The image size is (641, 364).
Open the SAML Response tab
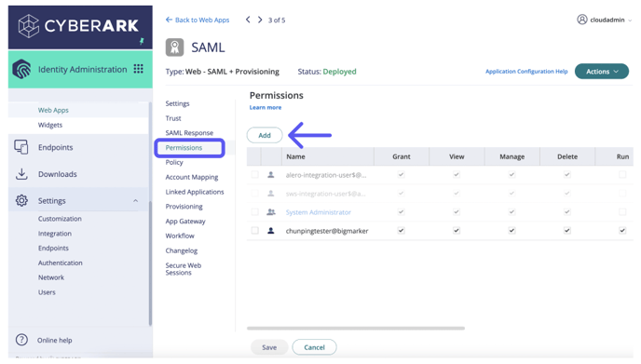pyautogui.click(x=189, y=133)
